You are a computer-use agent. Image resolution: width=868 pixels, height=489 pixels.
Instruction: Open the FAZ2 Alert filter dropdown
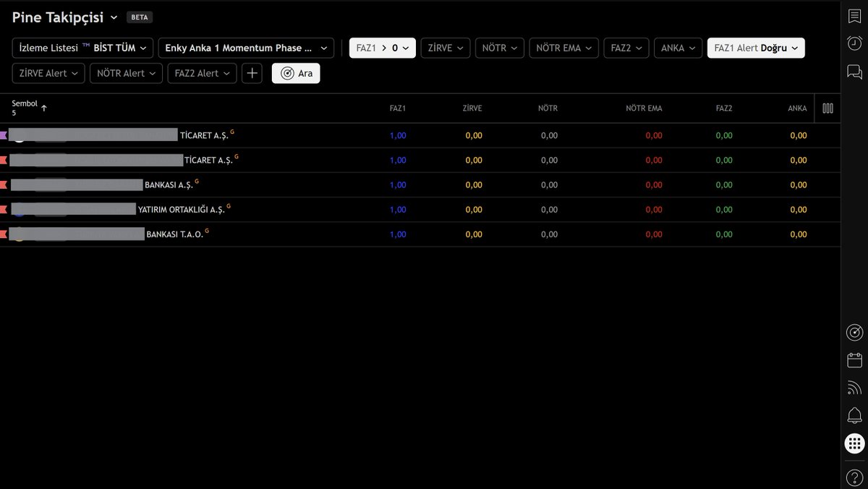pos(202,73)
